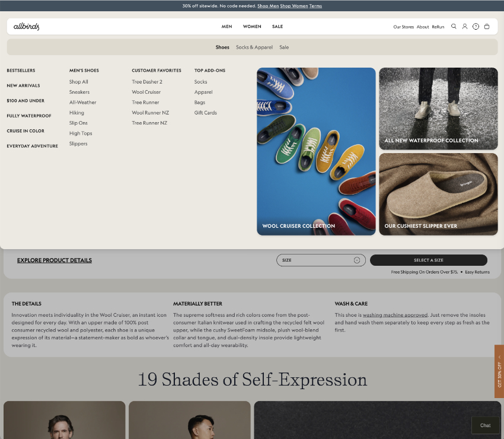Open the account profile icon

coord(465,27)
